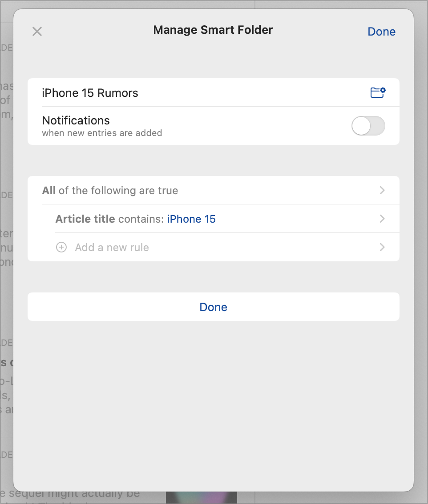This screenshot has width=428, height=504.
Task: Close the Manage Smart Folder dialog with the X
Action: pos(37,31)
